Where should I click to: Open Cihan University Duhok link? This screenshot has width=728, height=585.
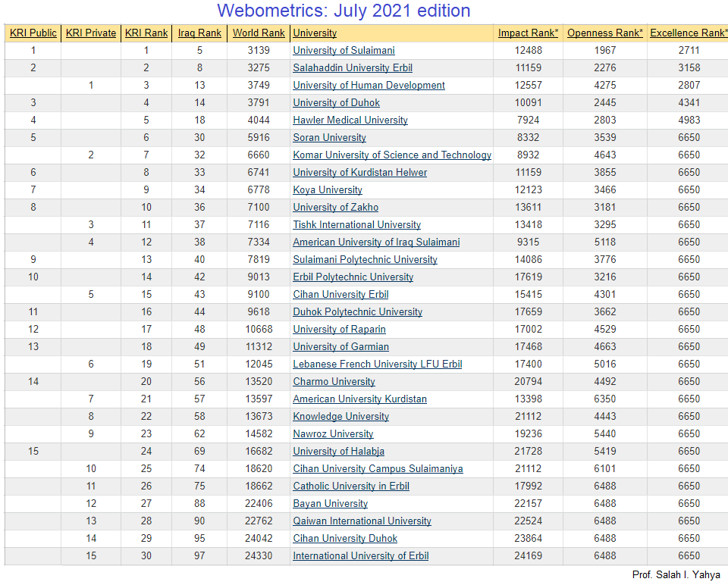[x=345, y=539]
